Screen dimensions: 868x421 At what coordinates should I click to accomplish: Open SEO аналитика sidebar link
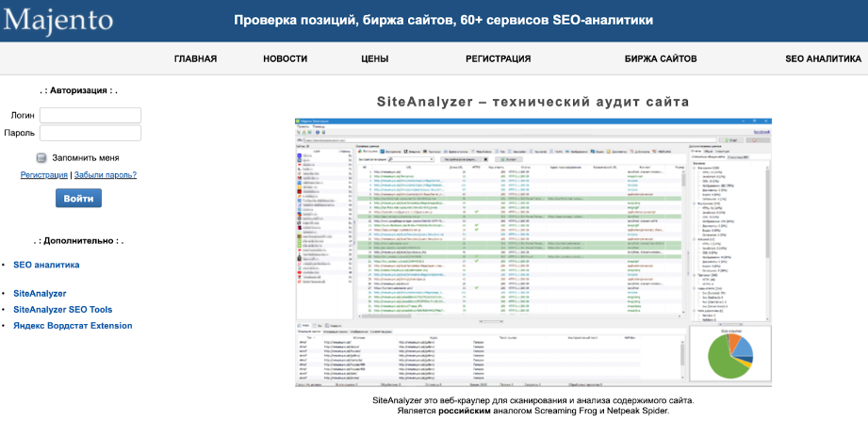coord(46,265)
